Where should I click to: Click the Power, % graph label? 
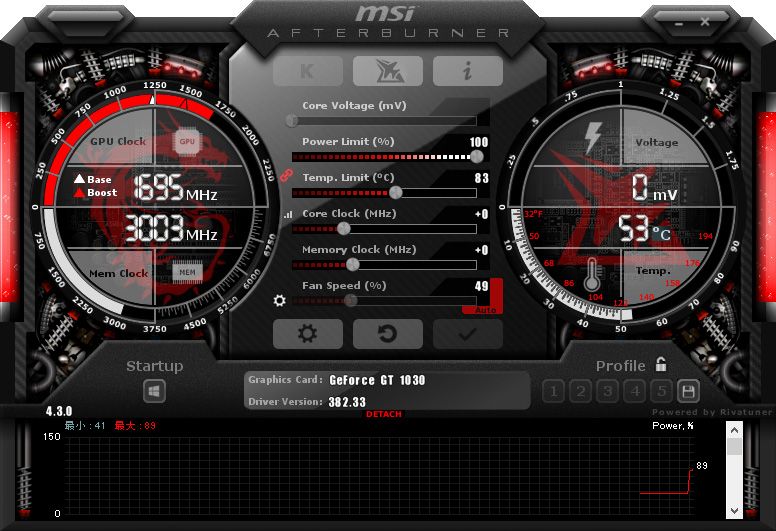(x=673, y=426)
